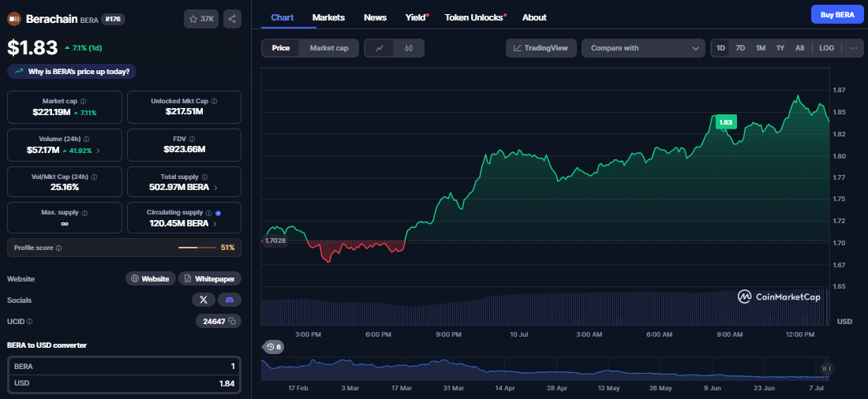Click Circulating supply info icon
This screenshot has height=399, width=868.
point(208,212)
